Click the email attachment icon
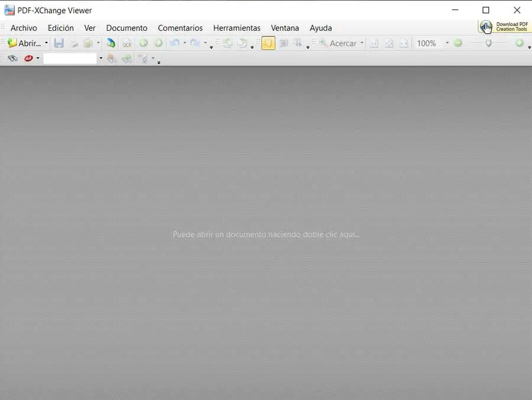 88,43
